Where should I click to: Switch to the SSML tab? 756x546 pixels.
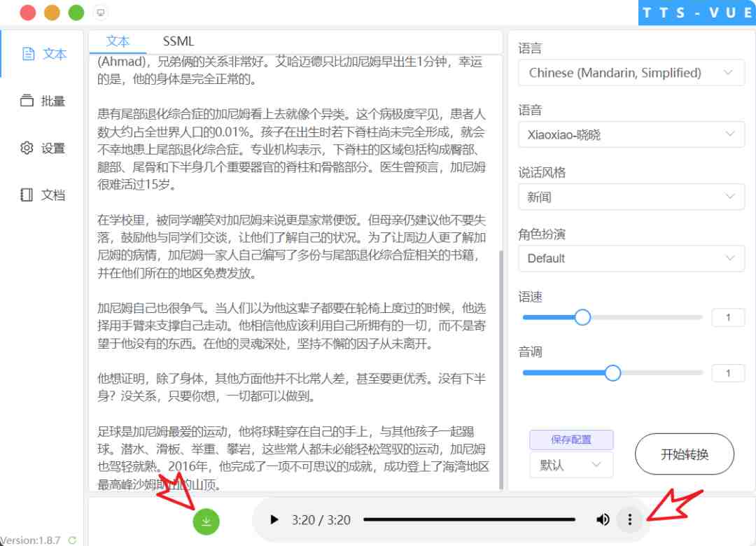coord(178,41)
